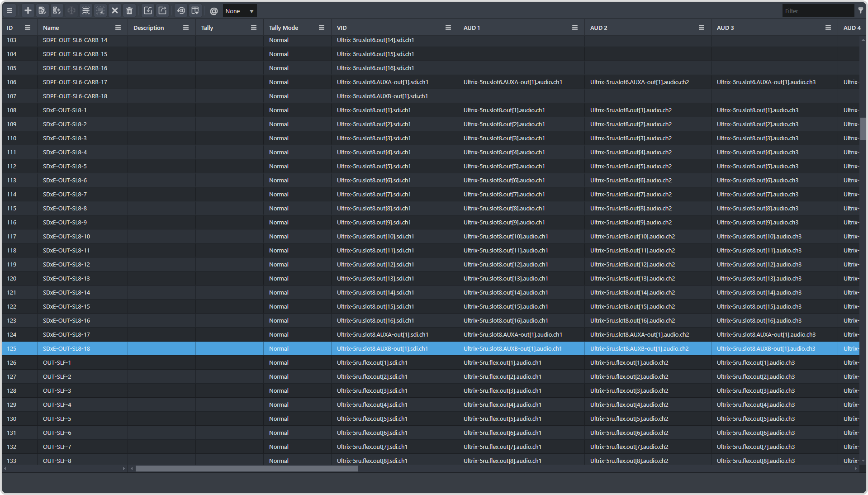This screenshot has width=868, height=495.
Task: Click the import icon with inward arrow
Action: pos(148,10)
